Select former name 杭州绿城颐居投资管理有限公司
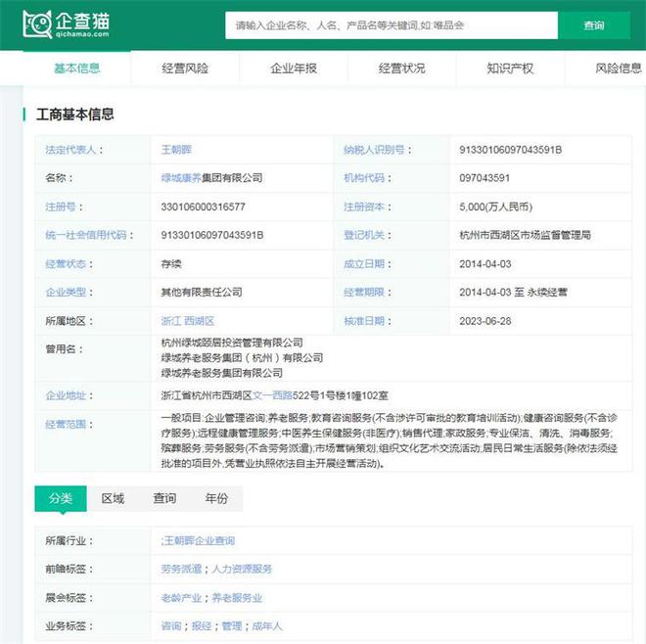 pos(232,343)
